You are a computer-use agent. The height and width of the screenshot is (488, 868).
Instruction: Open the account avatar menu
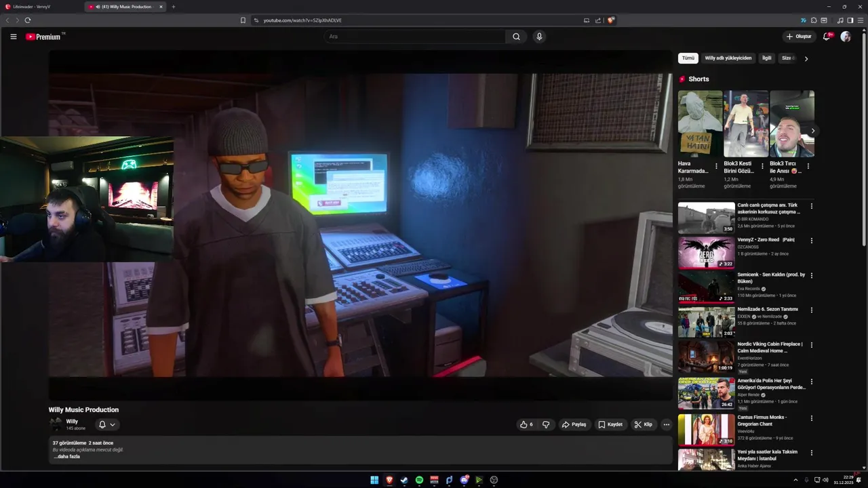coord(846,37)
